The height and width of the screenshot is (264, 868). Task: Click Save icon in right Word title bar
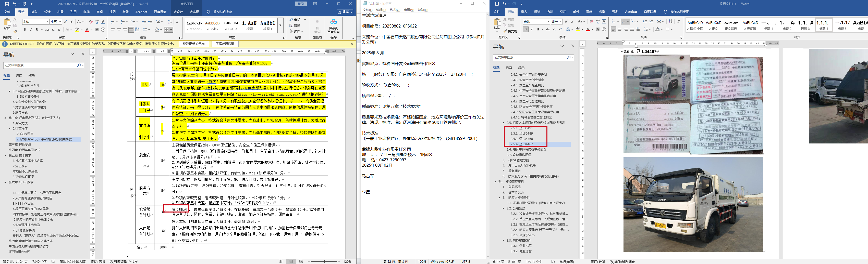point(497,4)
